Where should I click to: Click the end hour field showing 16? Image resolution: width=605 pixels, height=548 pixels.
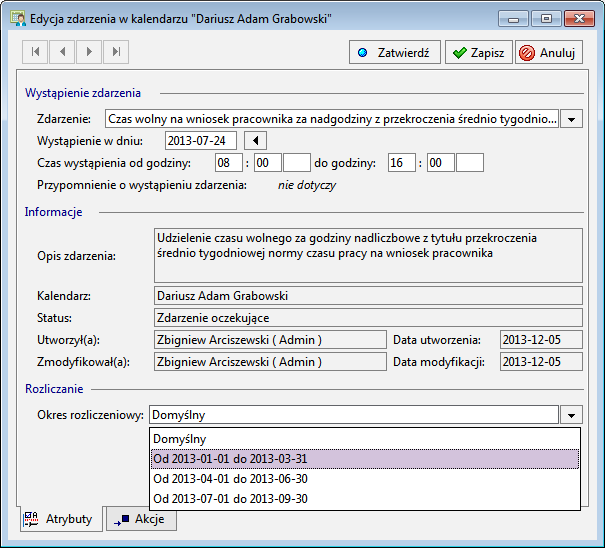[x=401, y=163]
